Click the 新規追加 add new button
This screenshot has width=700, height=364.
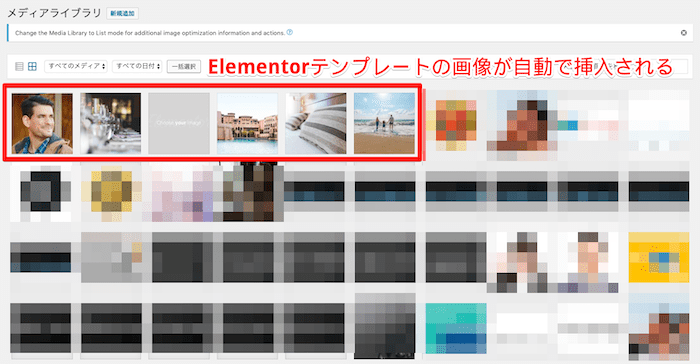click(122, 13)
